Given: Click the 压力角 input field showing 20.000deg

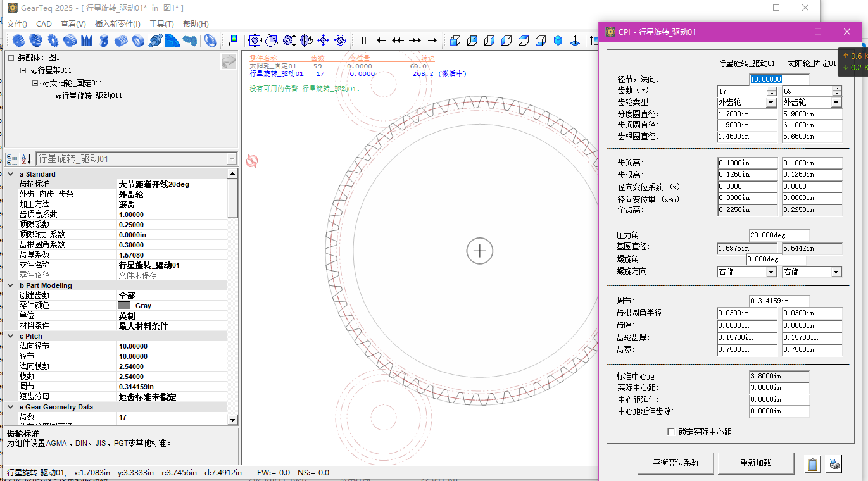Looking at the screenshot, I should pos(779,235).
